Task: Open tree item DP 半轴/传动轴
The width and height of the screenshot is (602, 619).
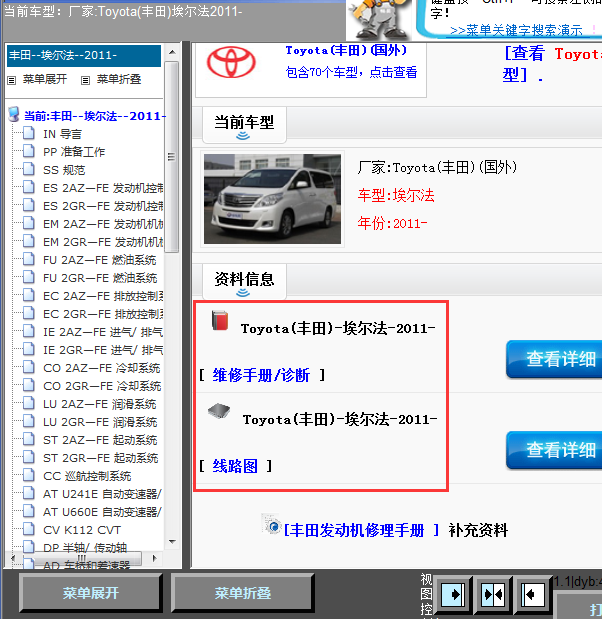Action: click(x=85, y=548)
